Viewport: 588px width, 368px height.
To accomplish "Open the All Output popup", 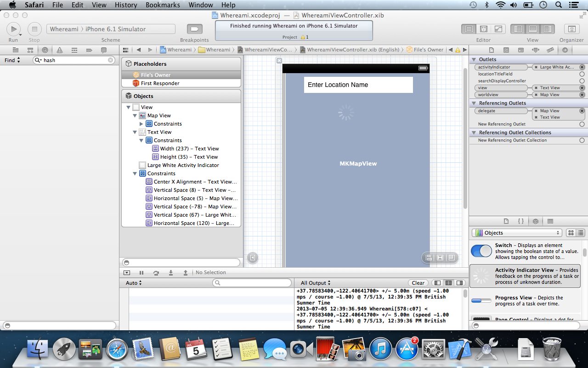I will tap(316, 283).
